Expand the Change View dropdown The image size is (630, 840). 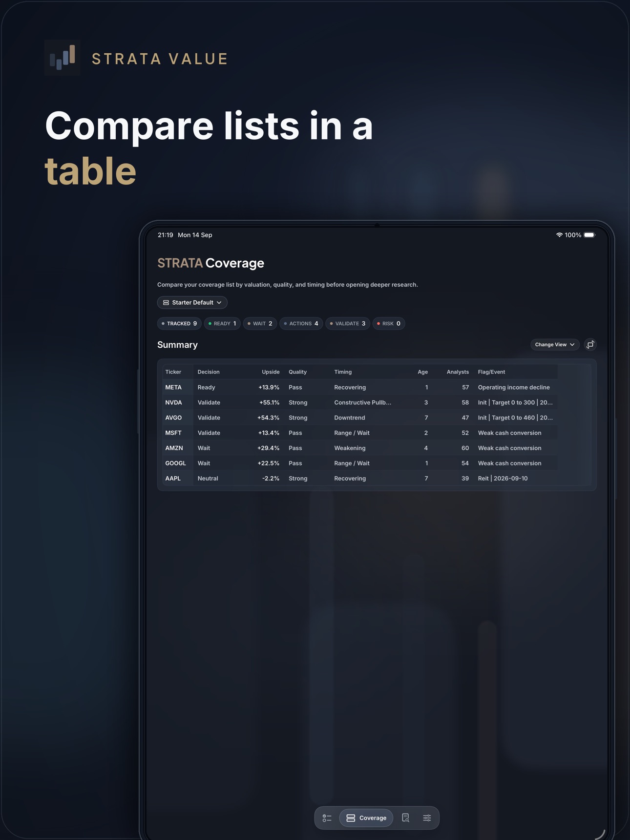[555, 345]
